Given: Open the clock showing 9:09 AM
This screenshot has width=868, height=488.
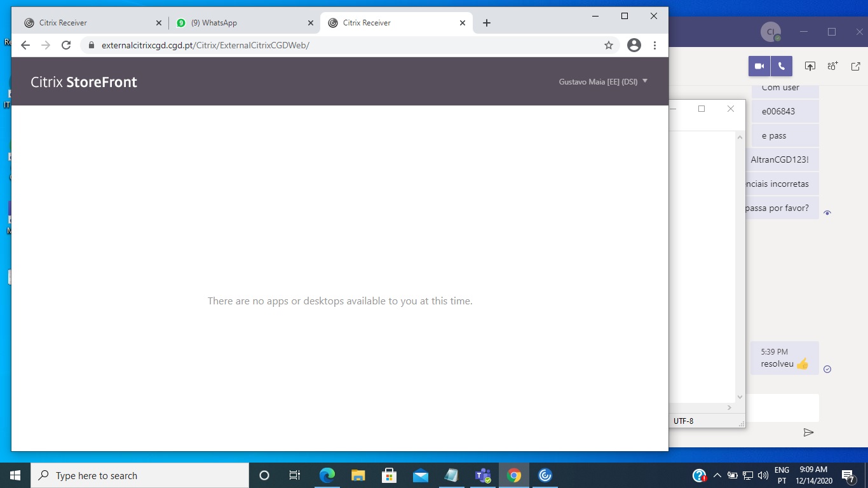Looking at the screenshot, I should click(x=813, y=475).
